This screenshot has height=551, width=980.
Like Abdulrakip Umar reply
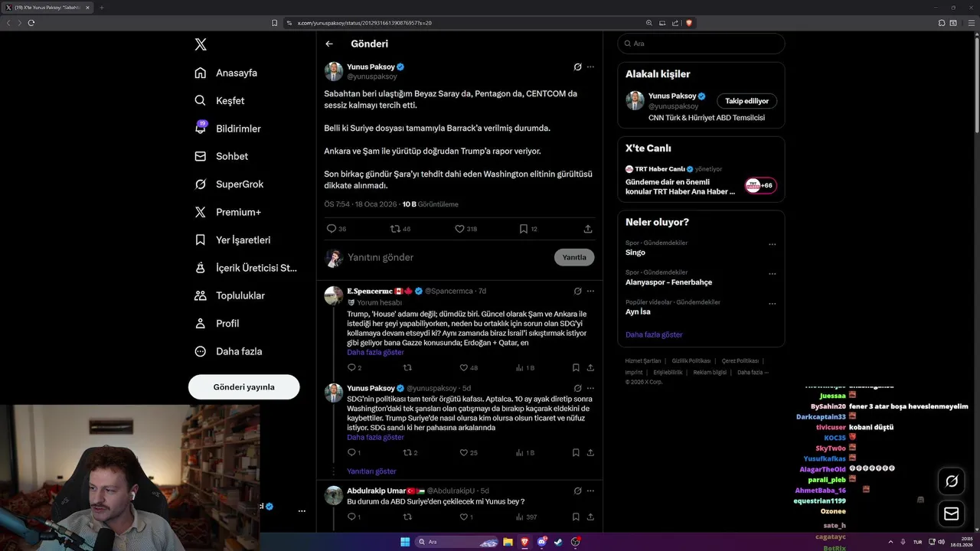pos(465,517)
